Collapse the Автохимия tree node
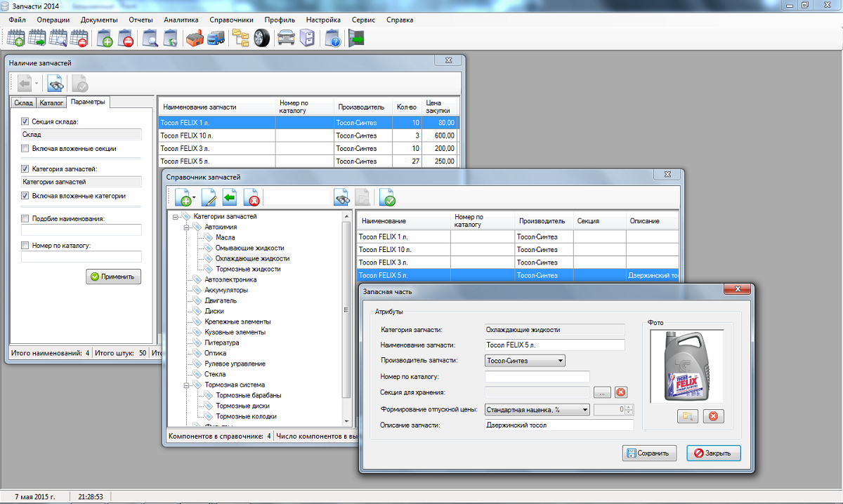The image size is (843, 504). pyautogui.click(x=186, y=227)
